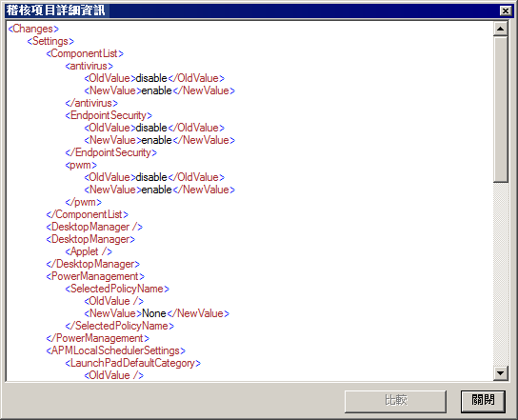This screenshot has width=518, height=420.
Task: Click the scrollbar down arrow
Action: (501, 373)
